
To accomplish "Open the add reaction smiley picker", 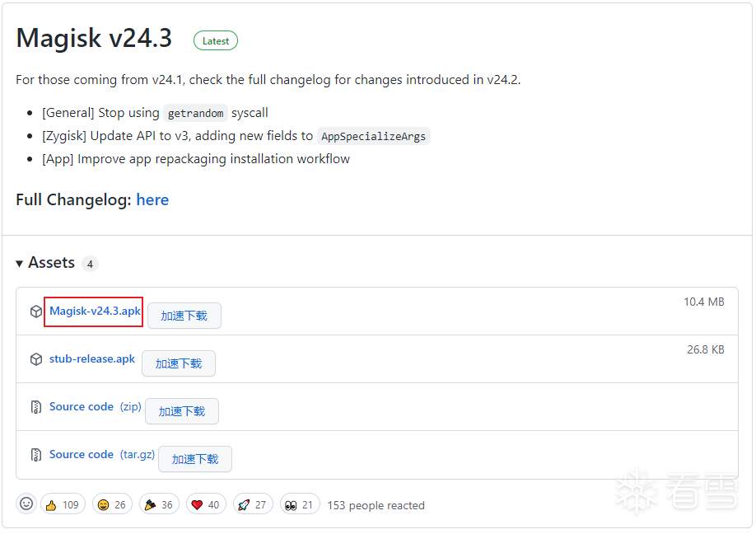I will [x=26, y=504].
